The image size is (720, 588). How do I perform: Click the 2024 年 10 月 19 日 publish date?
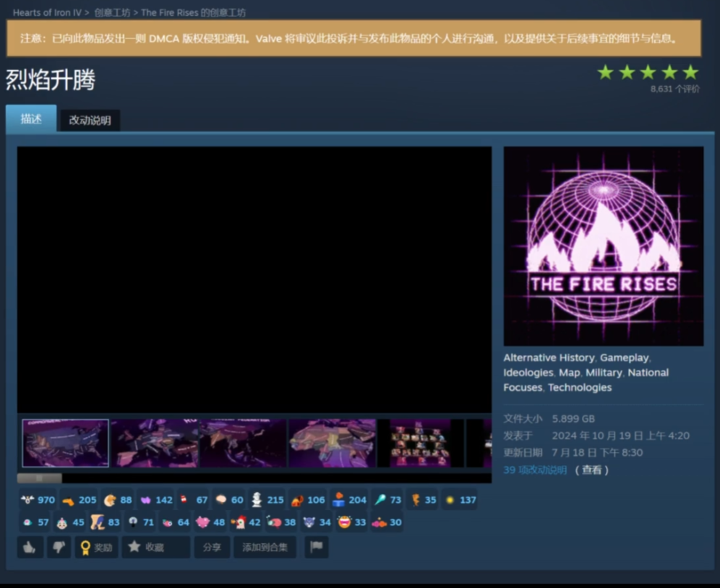pyautogui.click(x=620, y=436)
